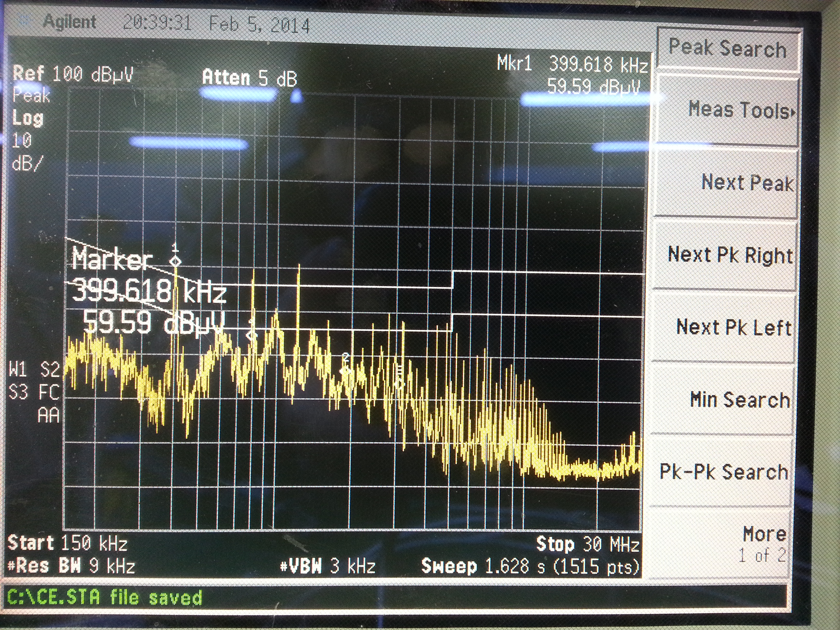
Task: Click the Start 150 kHz frequency label
Action: (68, 543)
